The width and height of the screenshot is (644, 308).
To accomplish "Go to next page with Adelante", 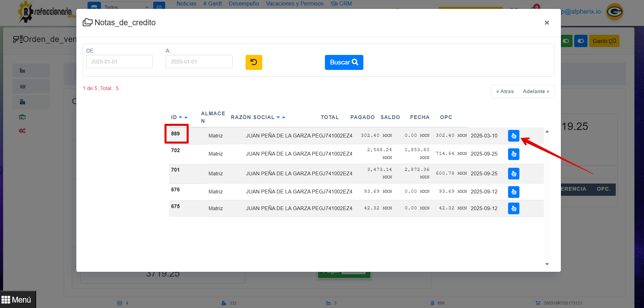I will click(x=536, y=91).
